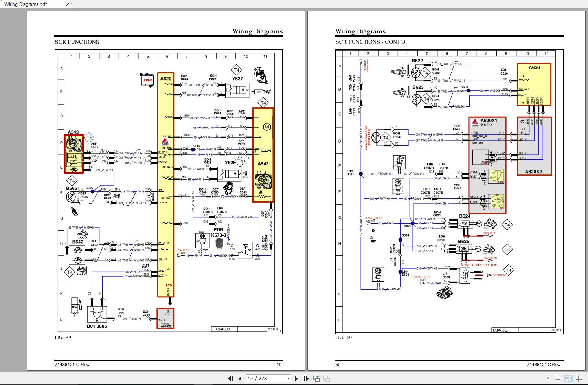Expand the page selector next to 57 / 278

click(x=288, y=378)
